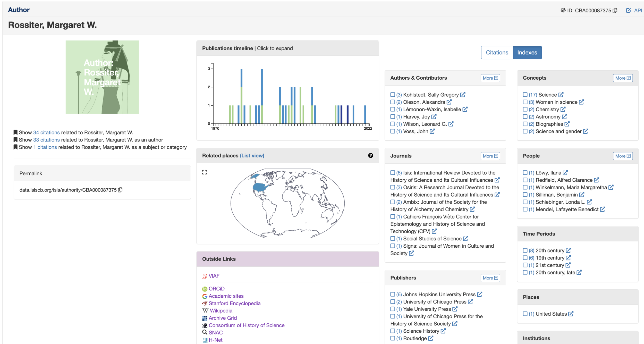The height and width of the screenshot is (344, 644).
Task: Open external link icon beside Women in science
Action: pos(581,102)
